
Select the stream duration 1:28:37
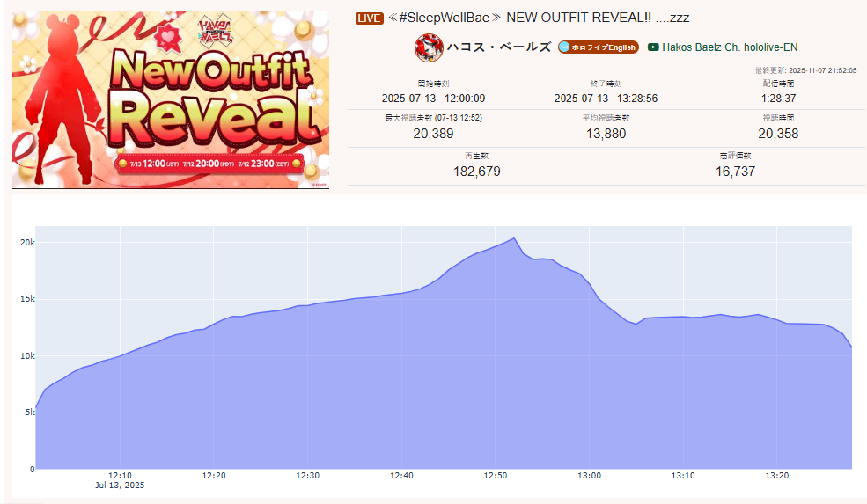point(778,99)
